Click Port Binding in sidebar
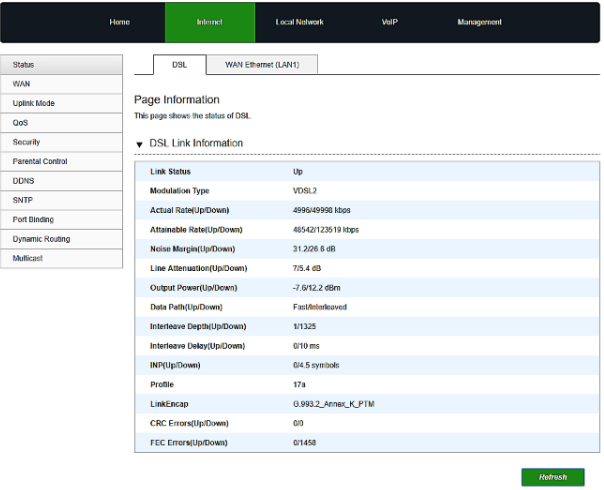 pos(61,219)
